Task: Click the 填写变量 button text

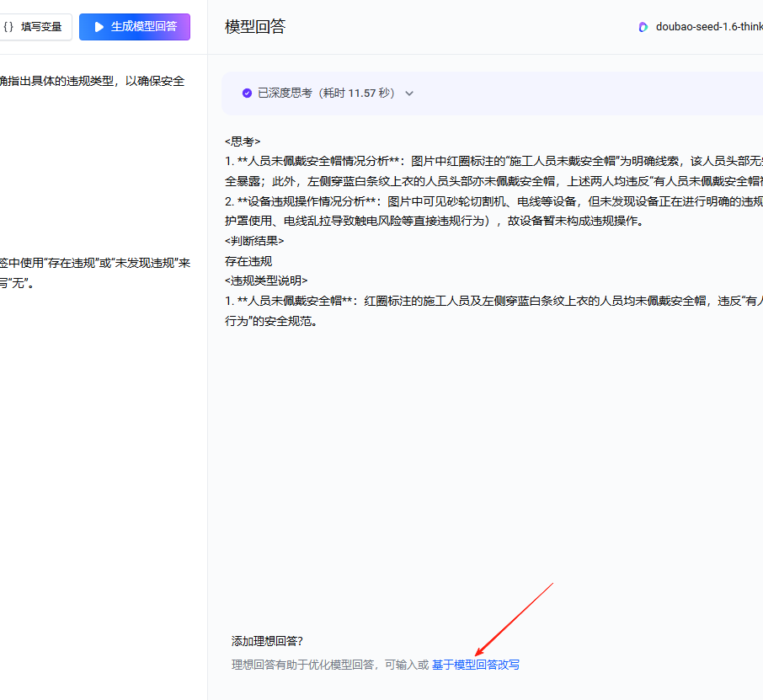Action: click(41, 27)
